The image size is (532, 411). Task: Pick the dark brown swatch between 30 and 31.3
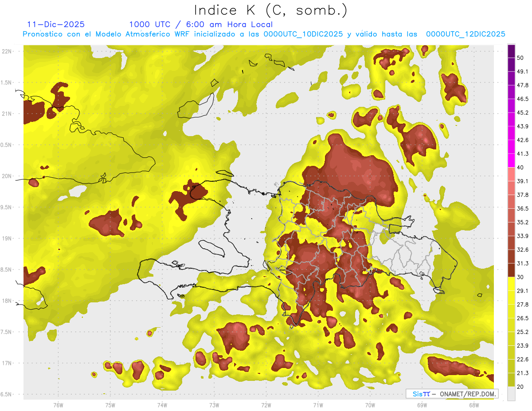pyautogui.click(x=511, y=270)
